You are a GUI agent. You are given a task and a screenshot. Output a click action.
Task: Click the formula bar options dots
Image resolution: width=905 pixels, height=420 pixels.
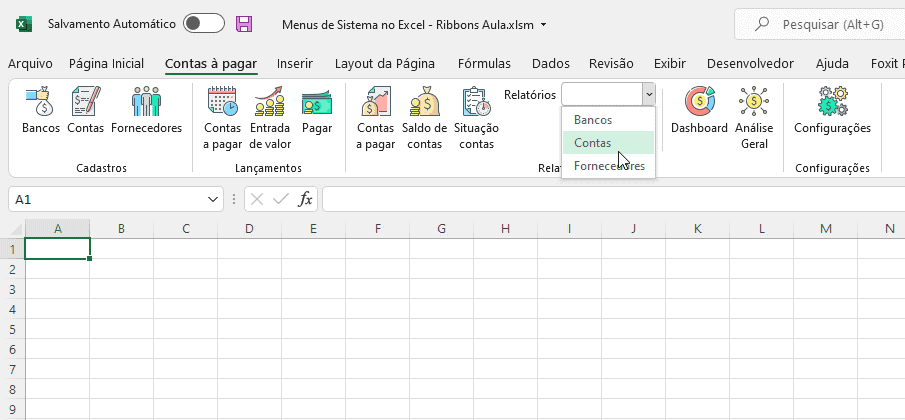(x=234, y=200)
